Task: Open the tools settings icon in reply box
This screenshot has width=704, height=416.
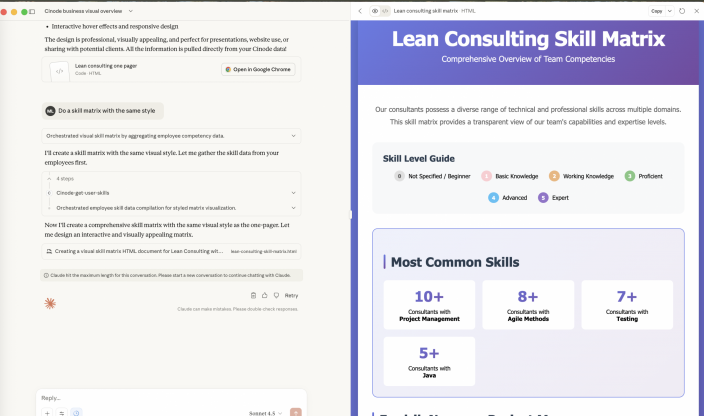Action: pyautogui.click(x=61, y=412)
